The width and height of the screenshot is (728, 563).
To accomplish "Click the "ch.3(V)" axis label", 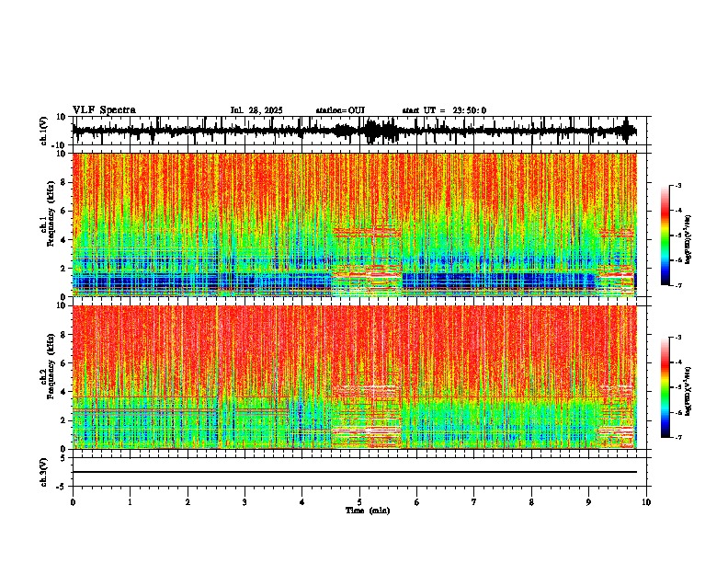I will (x=44, y=472).
